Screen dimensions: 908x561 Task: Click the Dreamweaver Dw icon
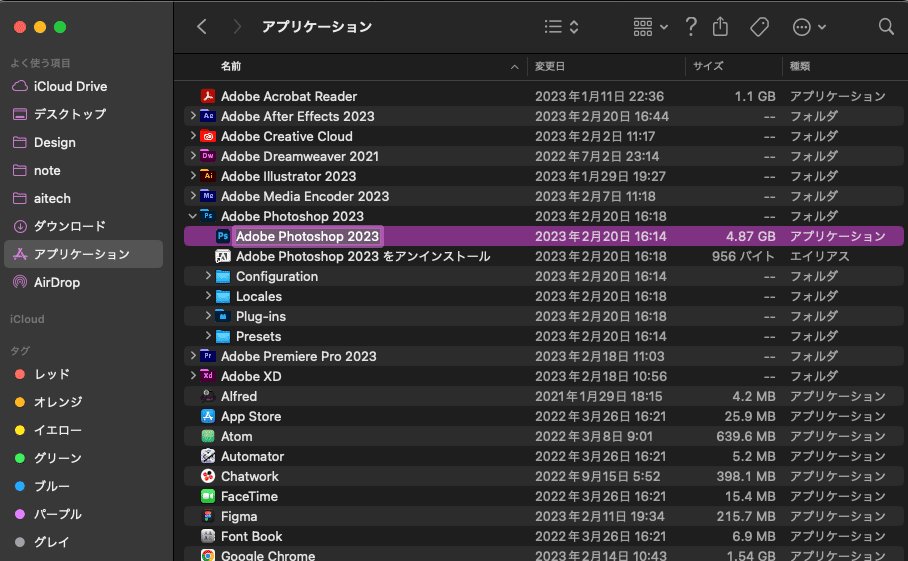(208, 156)
